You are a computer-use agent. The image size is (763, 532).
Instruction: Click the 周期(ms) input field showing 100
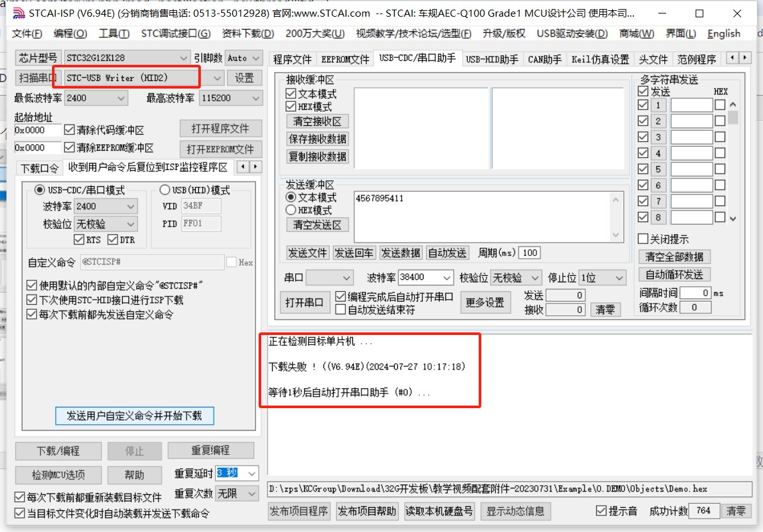529,253
